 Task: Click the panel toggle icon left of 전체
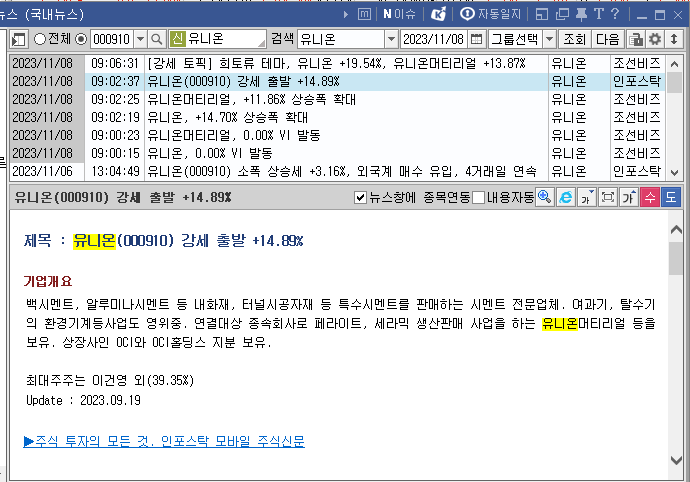tap(19, 39)
